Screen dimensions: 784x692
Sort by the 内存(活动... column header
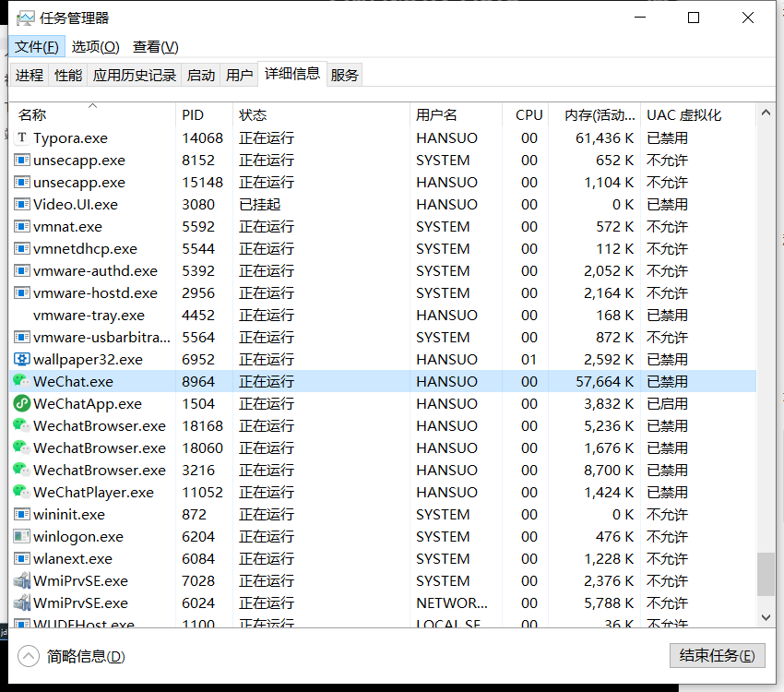(x=595, y=115)
